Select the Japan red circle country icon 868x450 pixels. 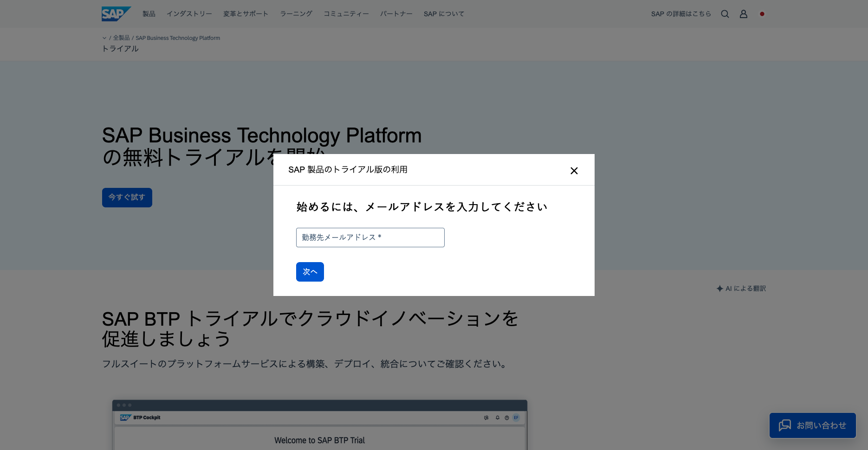tap(762, 14)
